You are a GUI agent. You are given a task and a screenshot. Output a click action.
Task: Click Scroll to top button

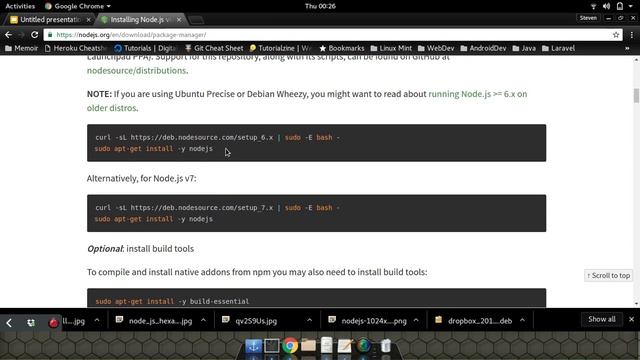coord(608,276)
